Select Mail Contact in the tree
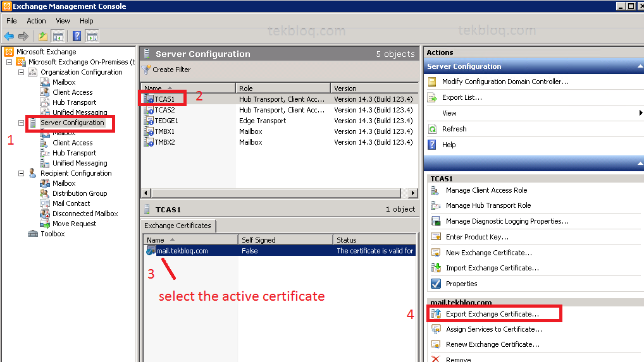644x362 pixels. pyautogui.click(x=71, y=203)
